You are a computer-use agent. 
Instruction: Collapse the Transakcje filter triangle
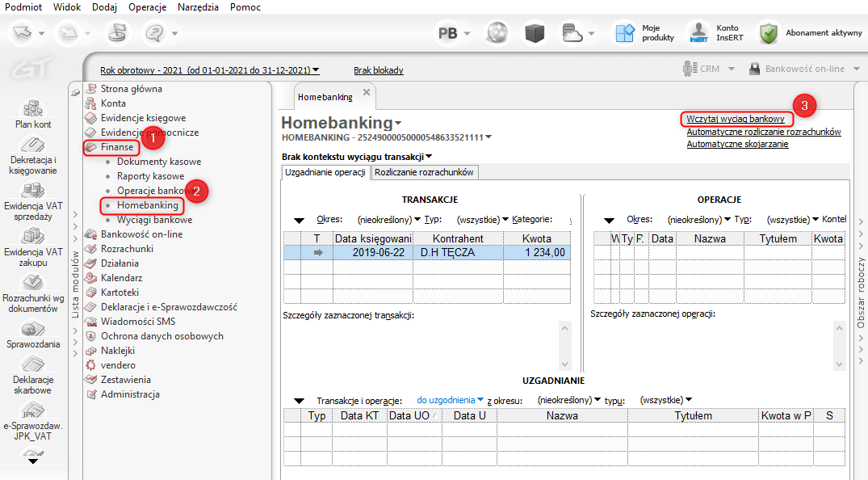point(299,221)
